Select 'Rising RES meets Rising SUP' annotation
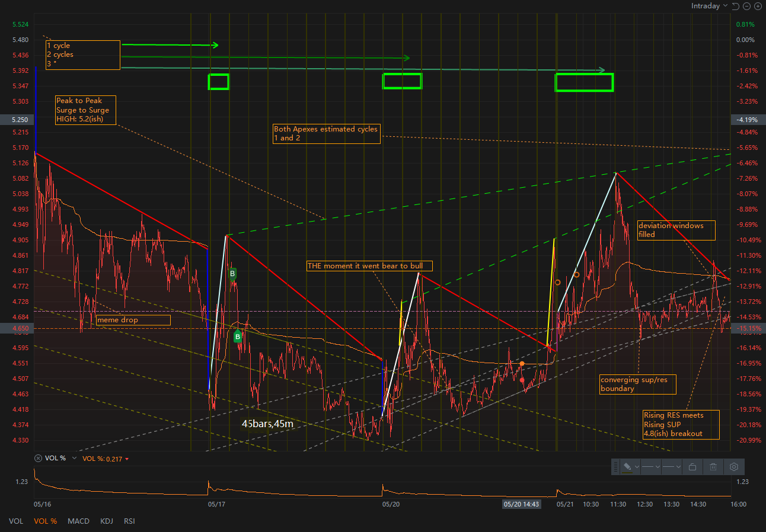This screenshot has height=532, width=766. coord(681,424)
